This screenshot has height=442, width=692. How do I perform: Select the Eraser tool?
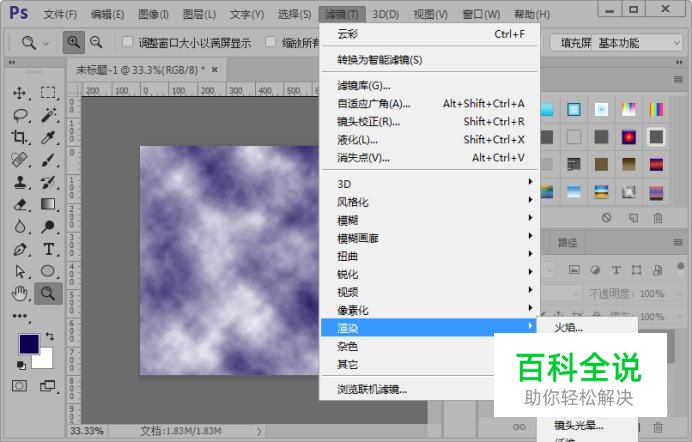click(x=20, y=204)
